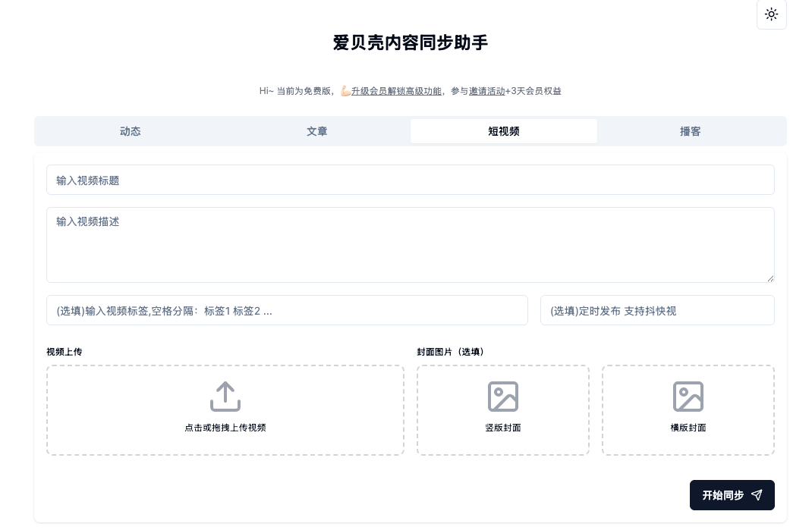Click the upload icon above 点击或拖拽上传视频

pos(225,397)
